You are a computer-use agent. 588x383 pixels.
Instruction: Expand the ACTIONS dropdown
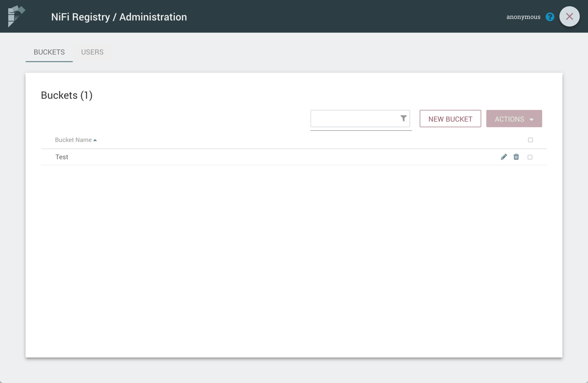(x=514, y=119)
